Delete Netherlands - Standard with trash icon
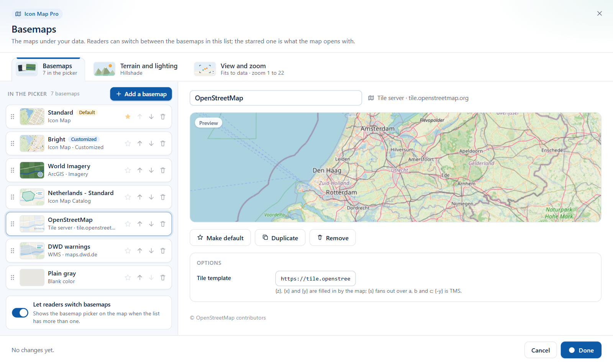Screen dimensions: 613x364 point(163,197)
